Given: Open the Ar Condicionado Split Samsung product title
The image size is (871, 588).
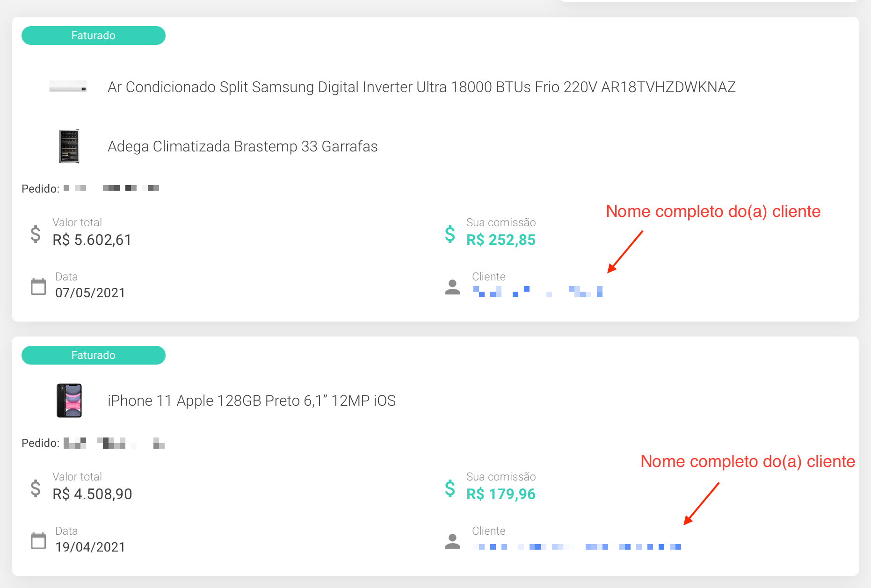Looking at the screenshot, I should click(421, 87).
